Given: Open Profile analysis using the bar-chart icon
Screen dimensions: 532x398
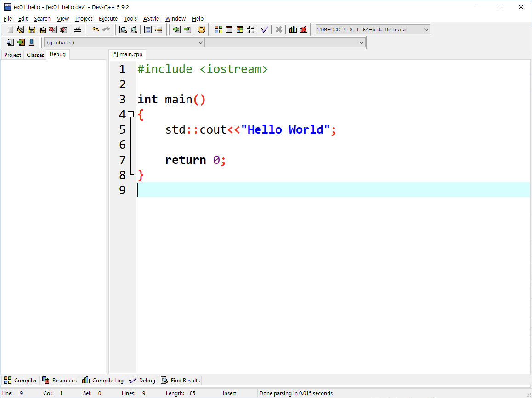Looking at the screenshot, I should pyautogui.click(x=293, y=29).
